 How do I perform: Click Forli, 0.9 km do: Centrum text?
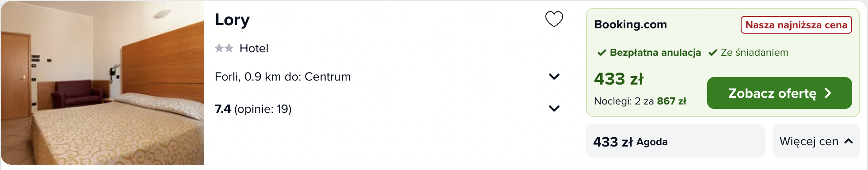point(283,77)
